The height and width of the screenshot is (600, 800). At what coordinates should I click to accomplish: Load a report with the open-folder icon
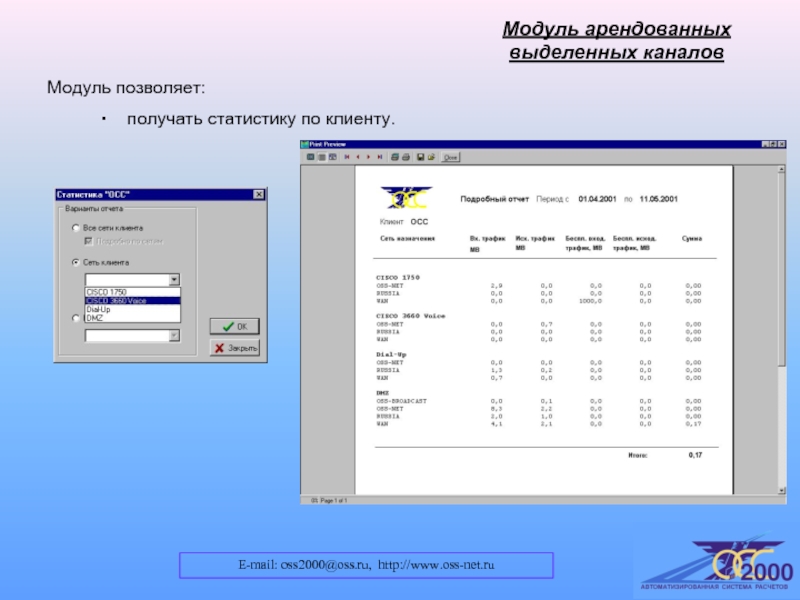coord(432,157)
